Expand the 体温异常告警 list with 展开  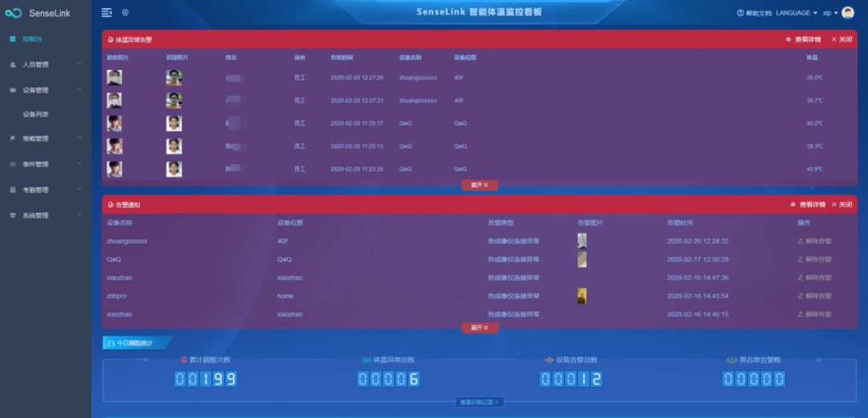[479, 185]
